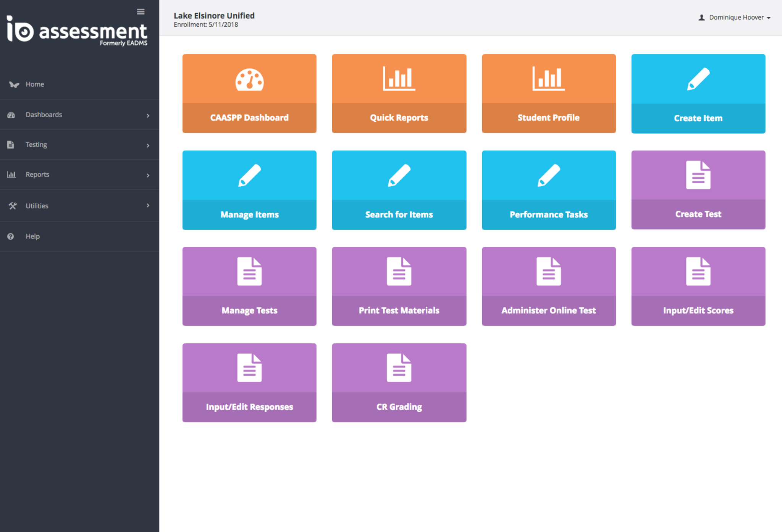Image resolution: width=782 pixels, height=532 pixels.
Task: Select the Utilities menu item
Action: pos(37,206)
